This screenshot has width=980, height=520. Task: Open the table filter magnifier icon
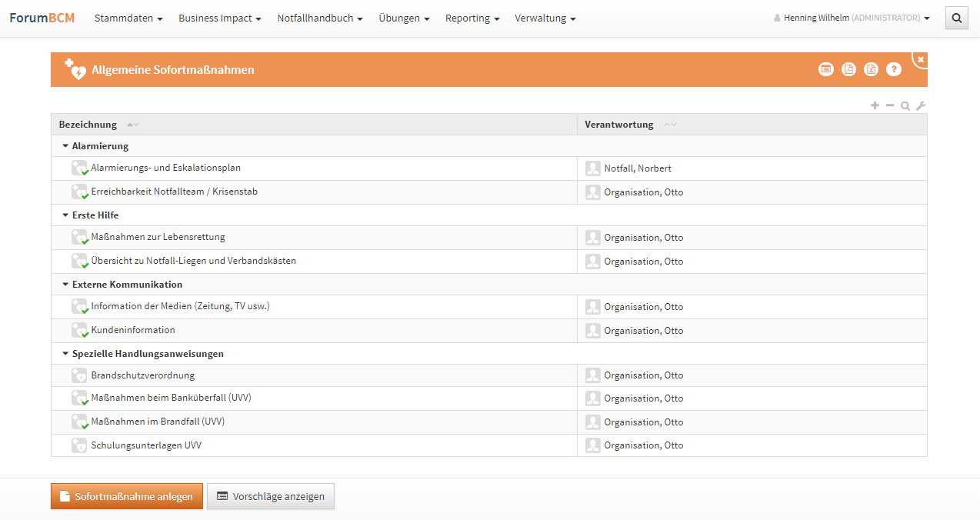tap(905, 106)
